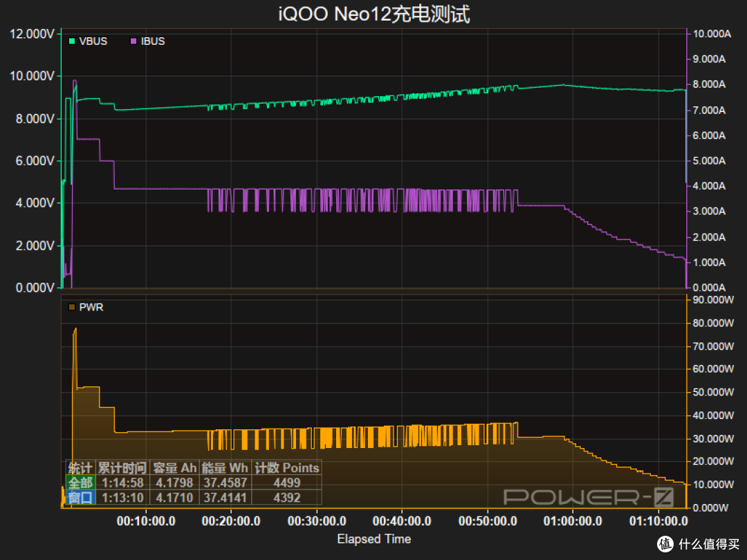Click the 30.000W power axis label

tap(713, 438)
